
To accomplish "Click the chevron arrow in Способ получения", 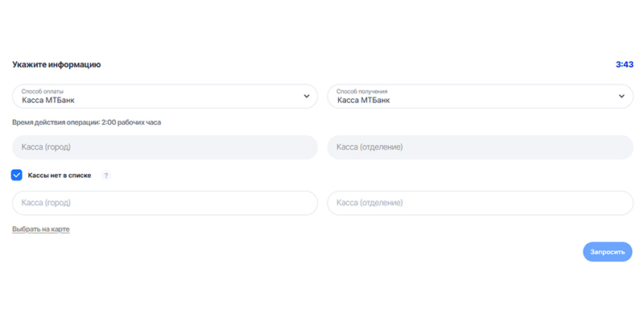I will point(621,96).
